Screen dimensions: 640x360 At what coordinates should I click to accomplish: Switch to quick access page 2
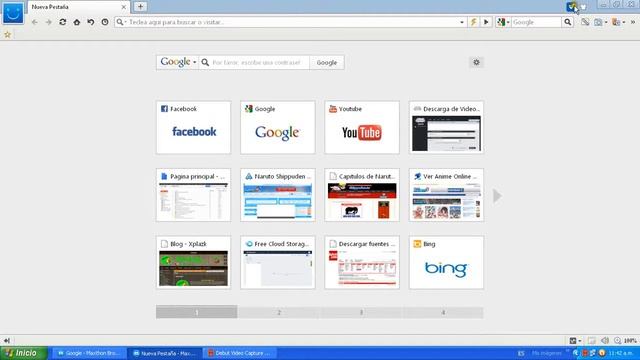click(279, 312)
